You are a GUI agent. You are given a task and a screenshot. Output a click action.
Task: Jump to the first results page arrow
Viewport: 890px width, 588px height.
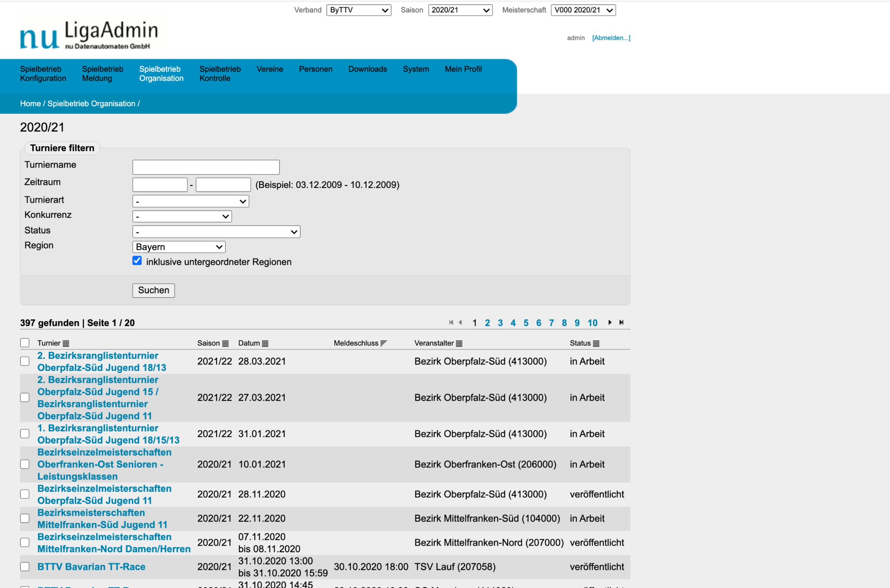pyautogui.click(x=451, y=323)
